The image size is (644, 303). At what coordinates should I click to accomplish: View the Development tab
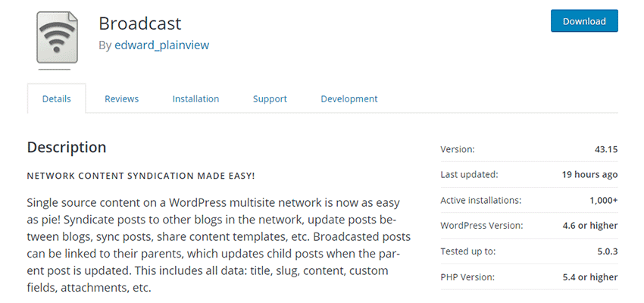point(349,98)
